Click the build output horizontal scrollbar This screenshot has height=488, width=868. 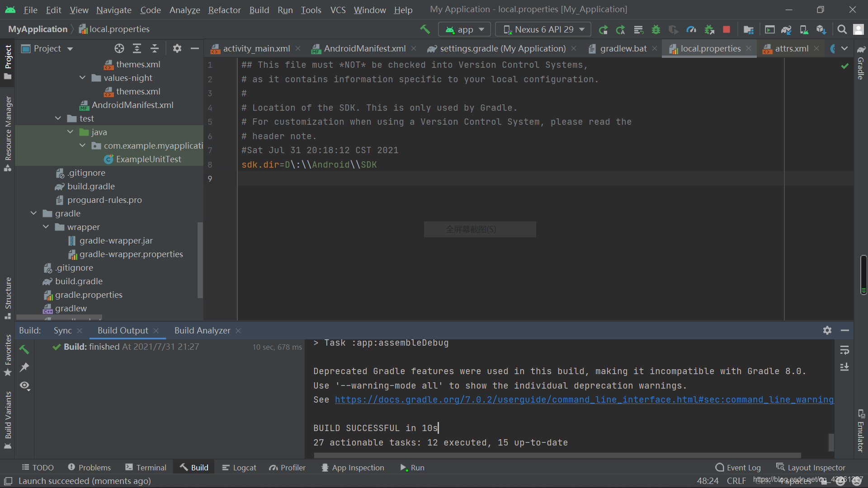[557, 455]
